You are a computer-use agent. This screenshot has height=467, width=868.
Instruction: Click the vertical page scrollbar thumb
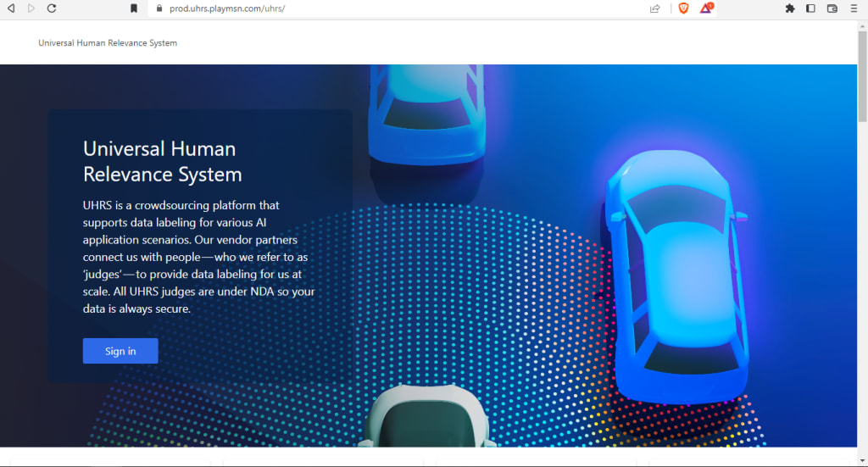(862, 75)
